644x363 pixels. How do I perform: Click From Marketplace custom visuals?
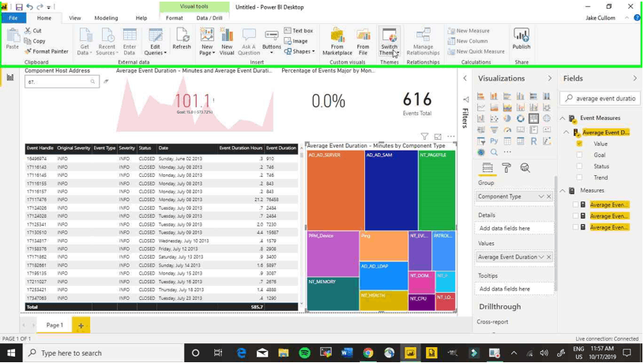click(337, 41)
